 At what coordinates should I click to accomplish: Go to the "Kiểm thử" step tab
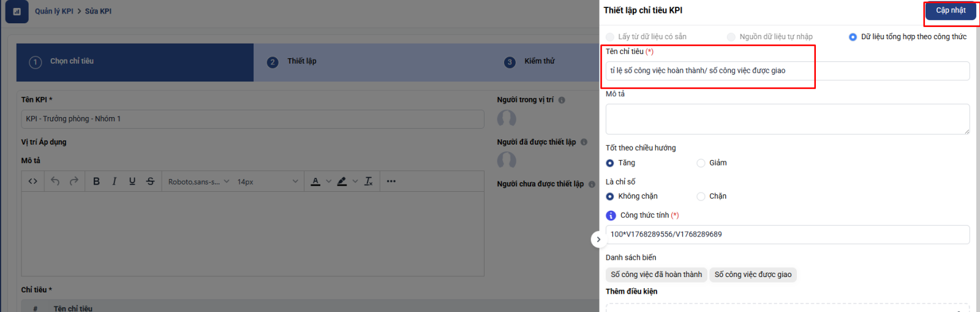[x=539, y=61]
